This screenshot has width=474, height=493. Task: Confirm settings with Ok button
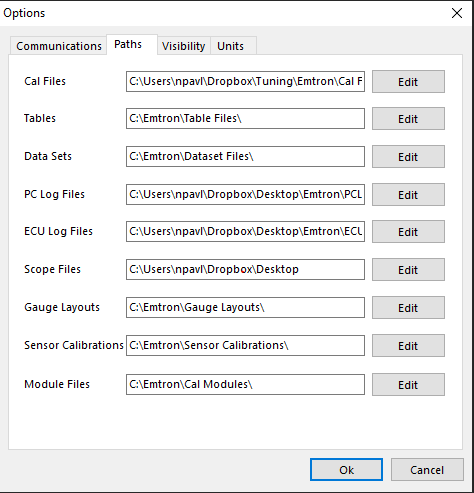pos(346,470)
